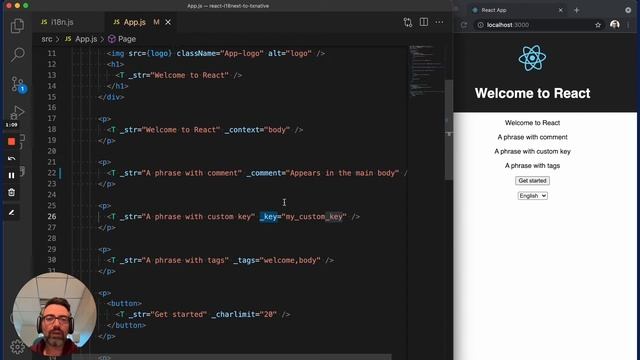Click the _charlimit="20" attribute

244,315
